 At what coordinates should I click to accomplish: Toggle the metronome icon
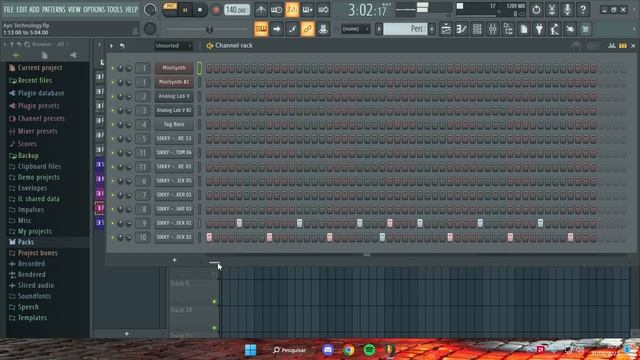tap(261, 9)
